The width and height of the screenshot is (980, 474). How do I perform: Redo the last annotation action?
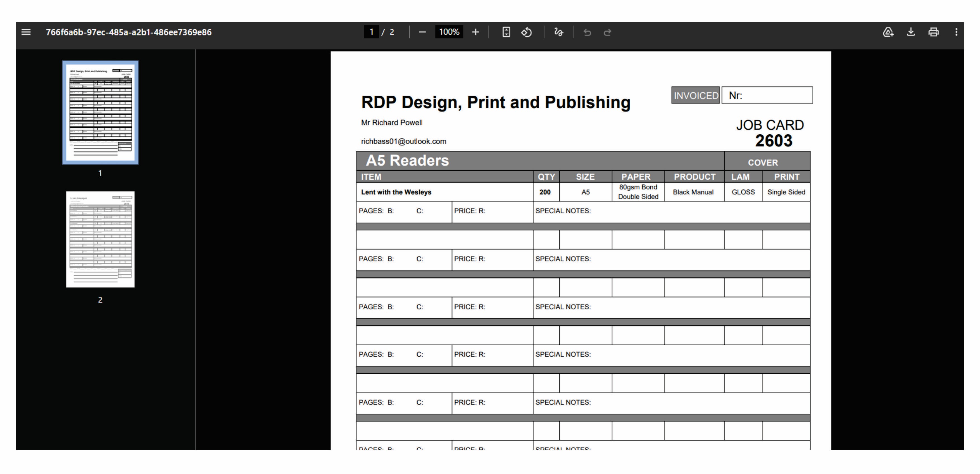tap(608, 32)
